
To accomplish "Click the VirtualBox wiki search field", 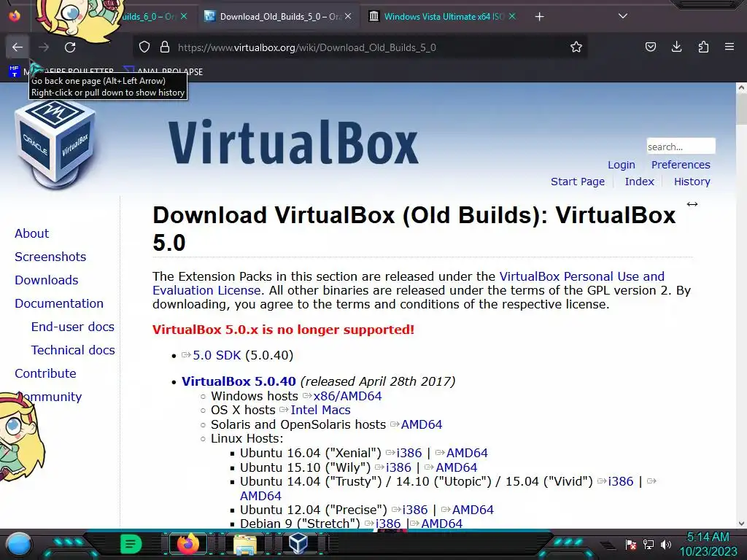I will pyautogui.click(x=681, y=146).
